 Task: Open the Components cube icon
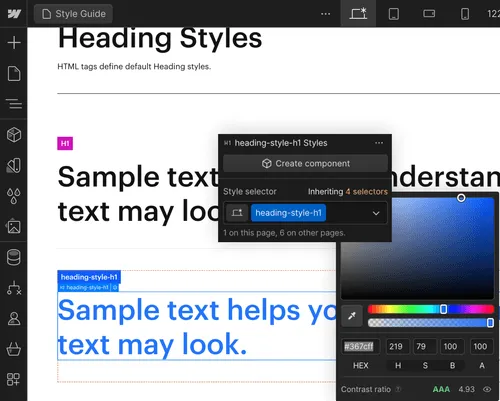coord(14,135)
